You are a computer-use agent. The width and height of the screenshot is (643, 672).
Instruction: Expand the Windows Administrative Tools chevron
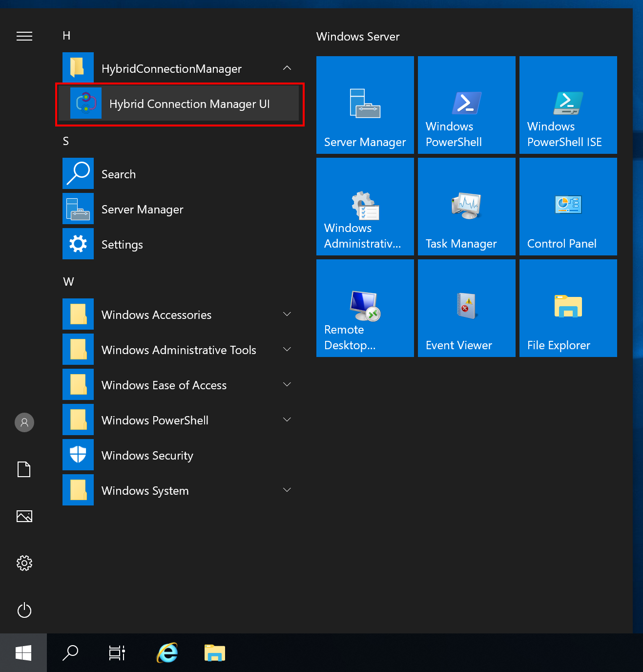[287, 349]
